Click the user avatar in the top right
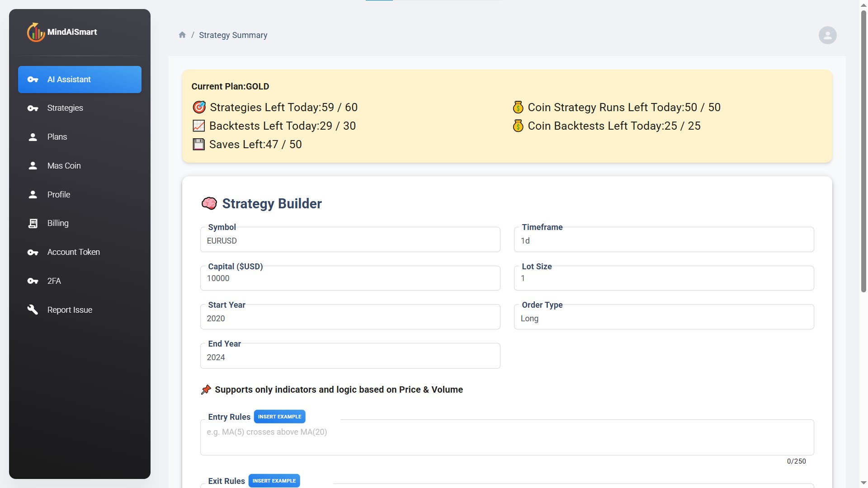 coord(827,35)
